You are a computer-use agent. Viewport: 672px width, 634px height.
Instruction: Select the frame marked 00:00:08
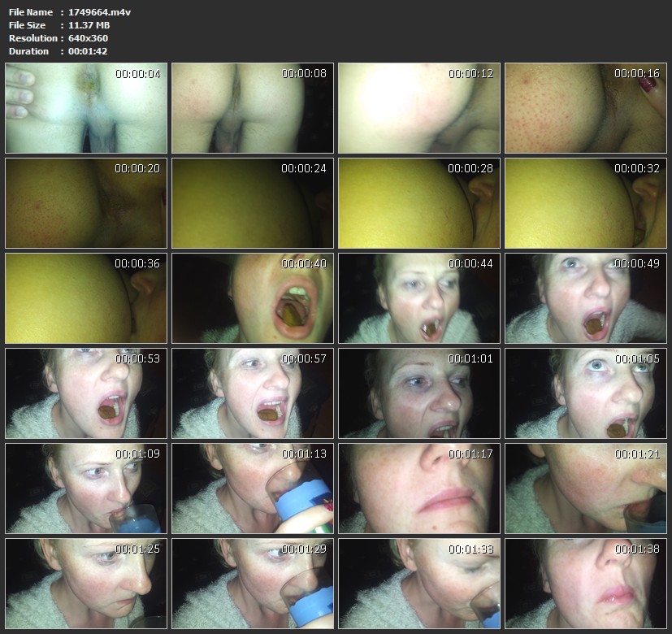click(253, 108)
